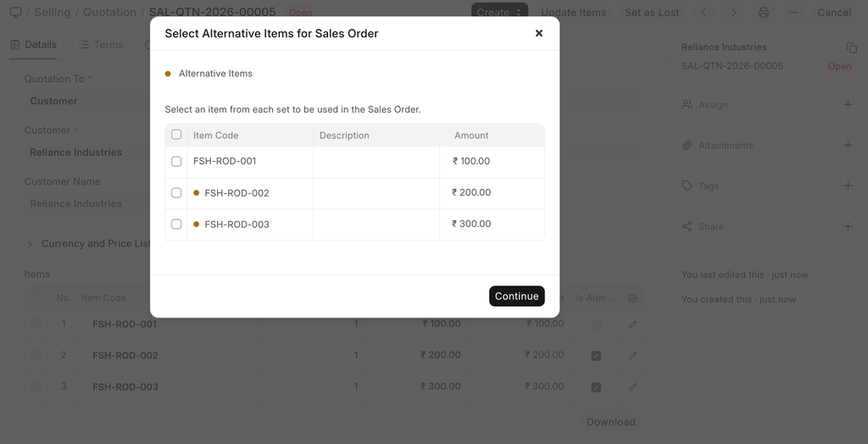Add assignment with Assign plus icon
The width and height of the screenshot is (868, 444).
click(x=848, y=105)
